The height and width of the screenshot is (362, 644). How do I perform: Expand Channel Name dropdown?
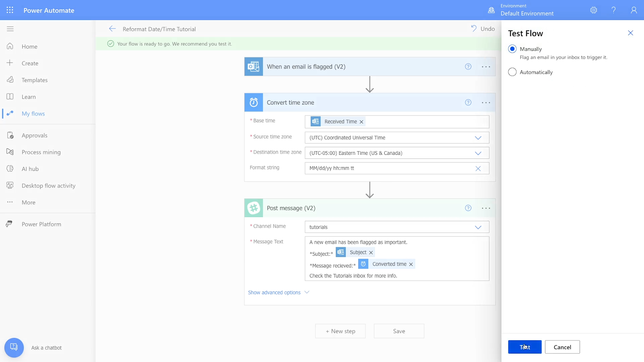pos(478,227)
